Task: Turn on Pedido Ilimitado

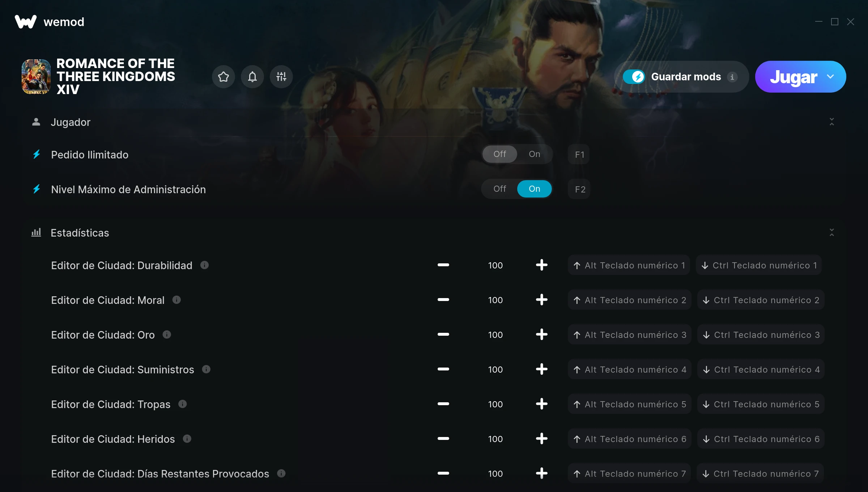Action: pos(535,154)
